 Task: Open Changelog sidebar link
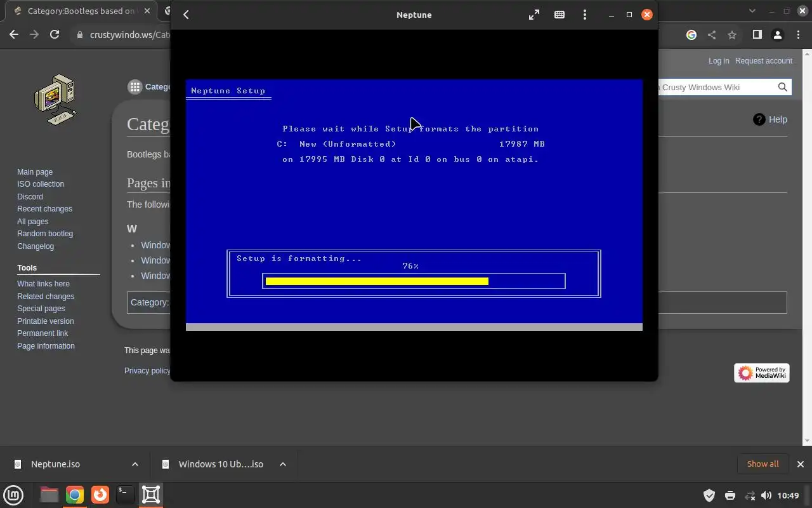point(36,246)
